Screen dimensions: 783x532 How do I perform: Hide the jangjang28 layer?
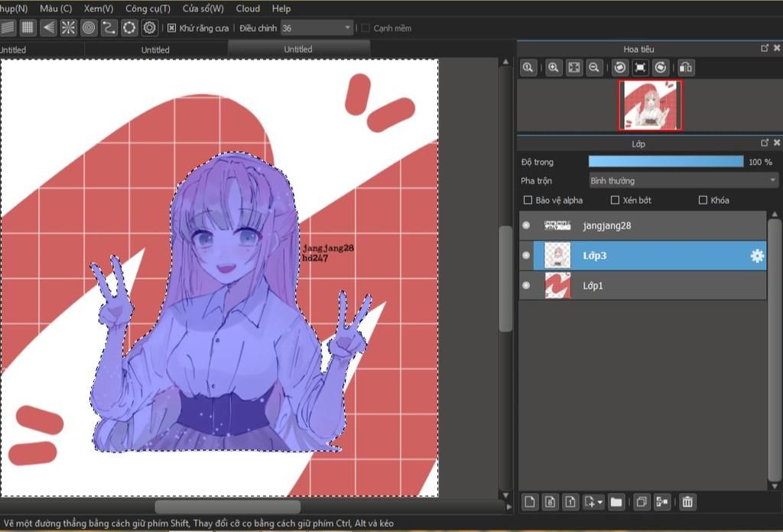526,225
